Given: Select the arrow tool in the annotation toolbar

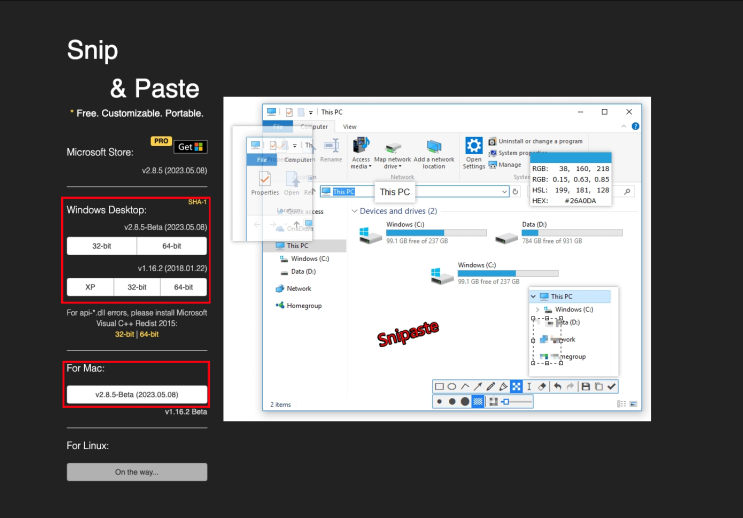Looking at the screenshot, I should click(478, 387).
